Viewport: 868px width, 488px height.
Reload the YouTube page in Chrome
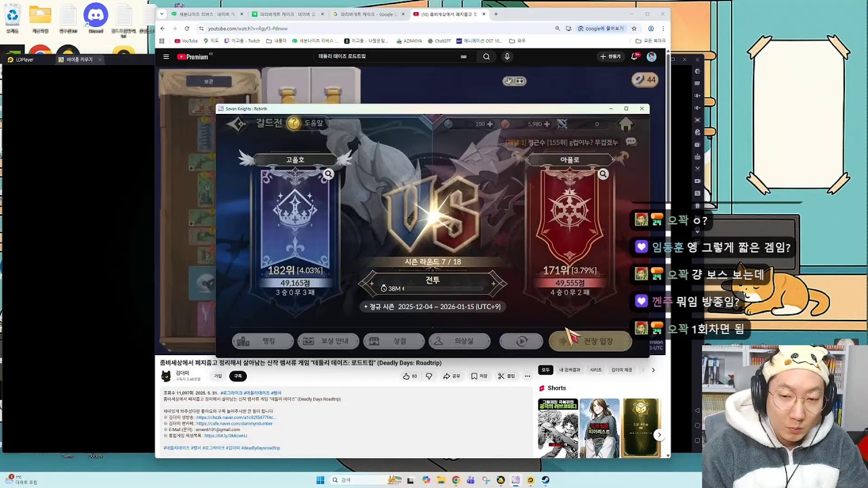pyautogui.click(x=187, y=28)
